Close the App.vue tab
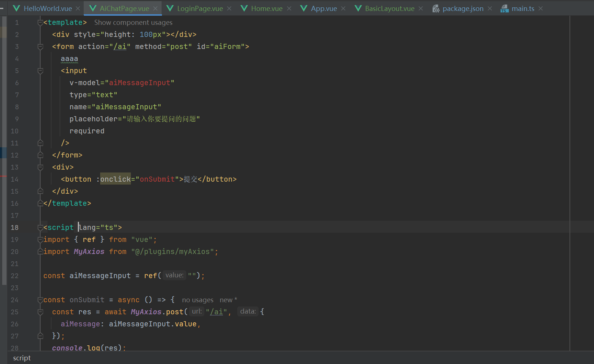This screenshot has width=594, height=364. tap(343, 8)
